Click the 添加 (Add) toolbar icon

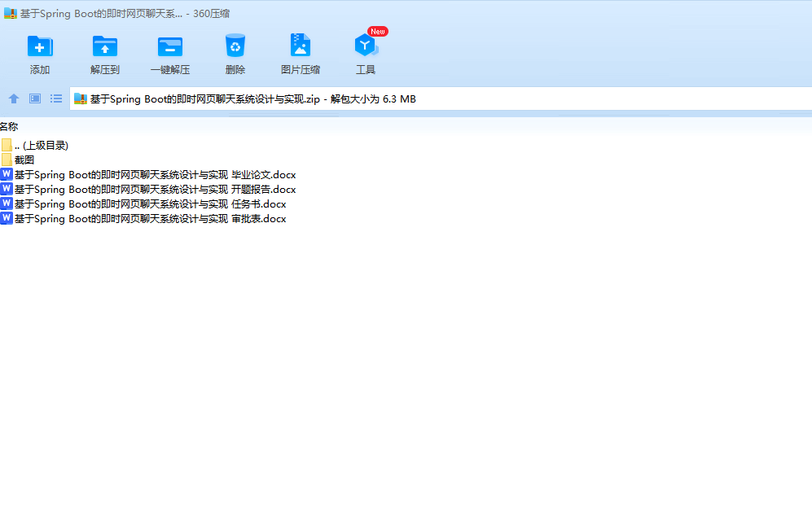[x=40, y=46]
